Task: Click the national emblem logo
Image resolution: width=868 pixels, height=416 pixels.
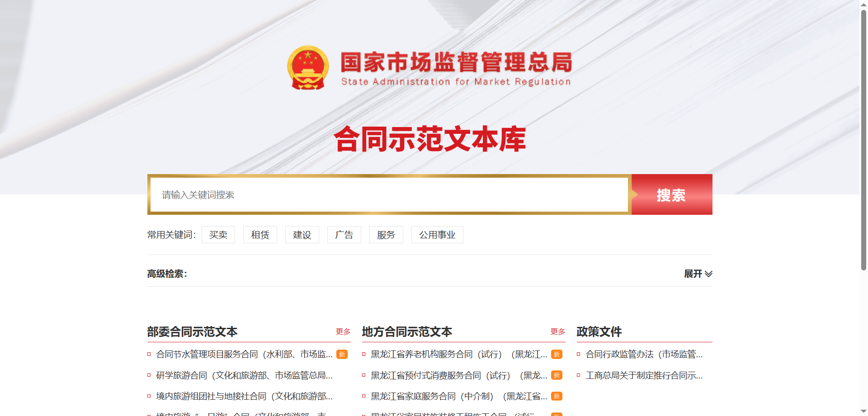Action: pyautogui.click(x=308, y=67)
